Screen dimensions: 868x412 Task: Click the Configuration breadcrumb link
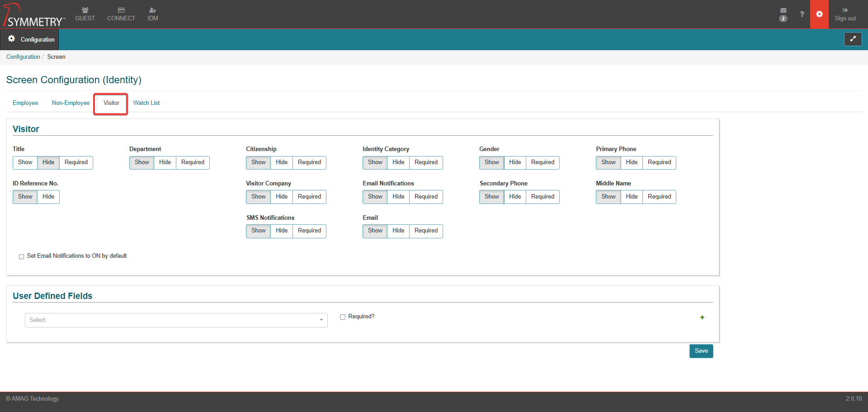(23, 57)
